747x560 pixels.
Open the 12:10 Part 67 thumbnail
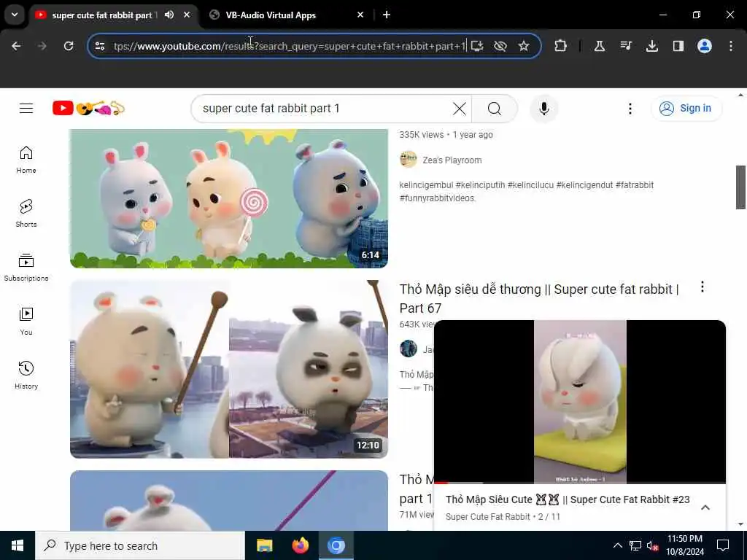click(228, 369)
